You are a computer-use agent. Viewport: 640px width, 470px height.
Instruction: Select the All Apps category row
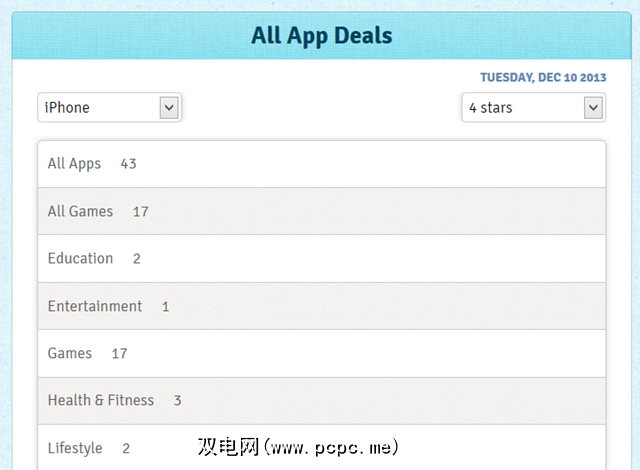click(x=74, y=164)
